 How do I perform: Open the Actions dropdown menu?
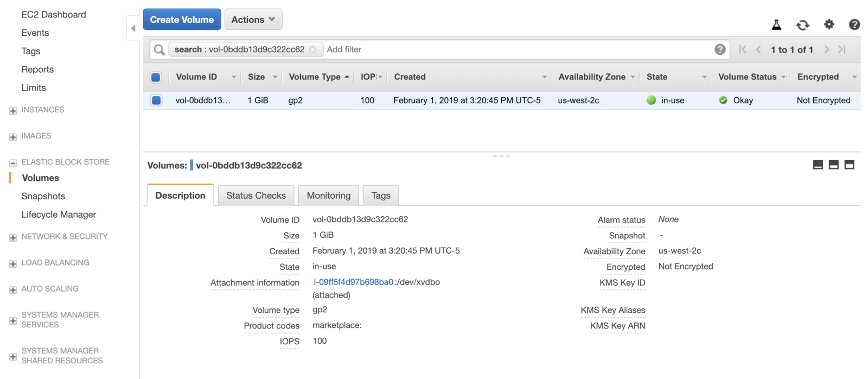click(253, 20)
